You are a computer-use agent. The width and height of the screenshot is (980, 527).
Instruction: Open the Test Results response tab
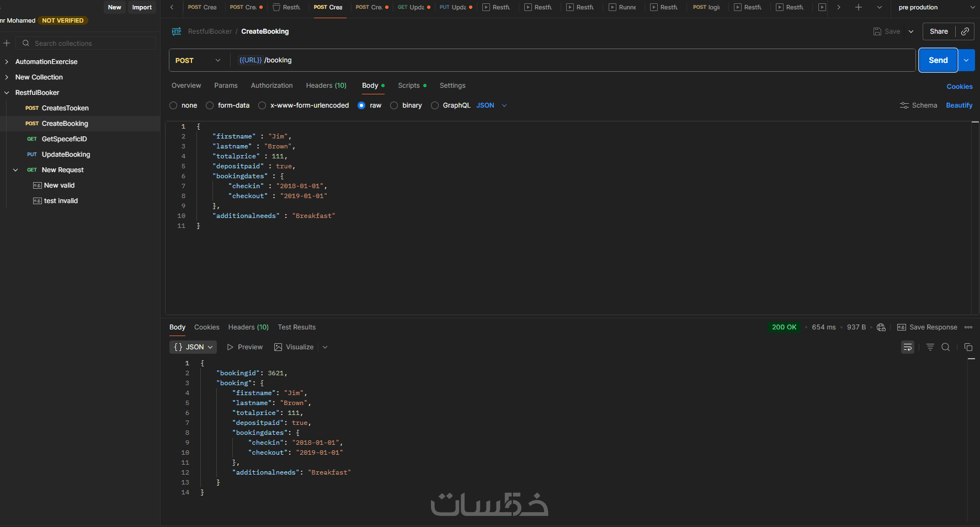click(297, 327)
